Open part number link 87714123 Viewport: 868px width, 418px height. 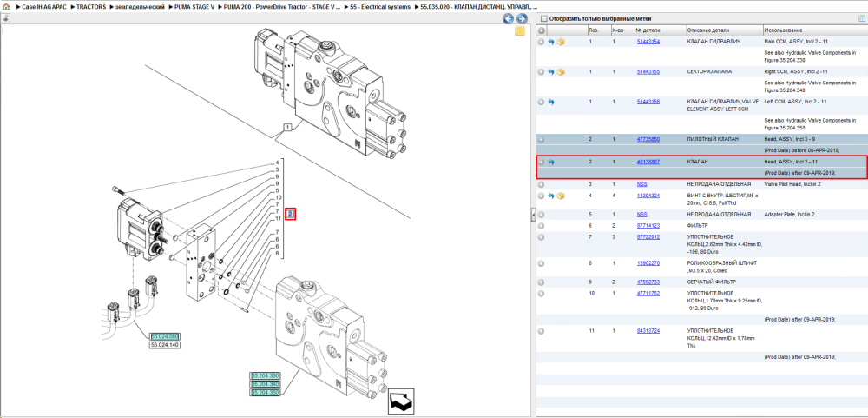click(x=648, y=226)
